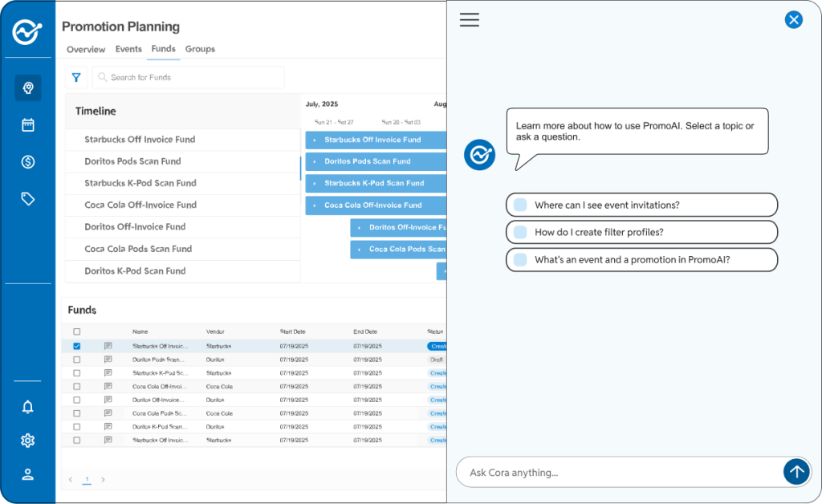Go to previous page of funds table
The height and width of the screenshot is (504, 822).
click(71, 479)
